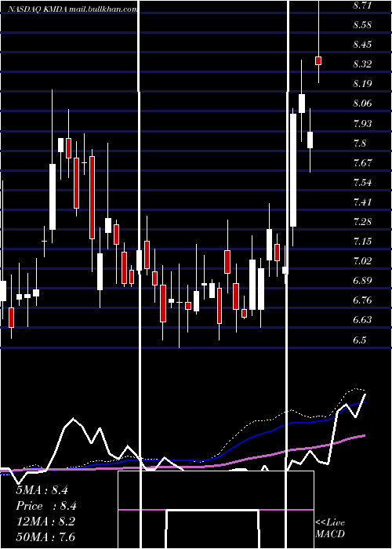Click the 7.93 price axis label
This screenshot has height=549, width=392.
pos(362,123)
